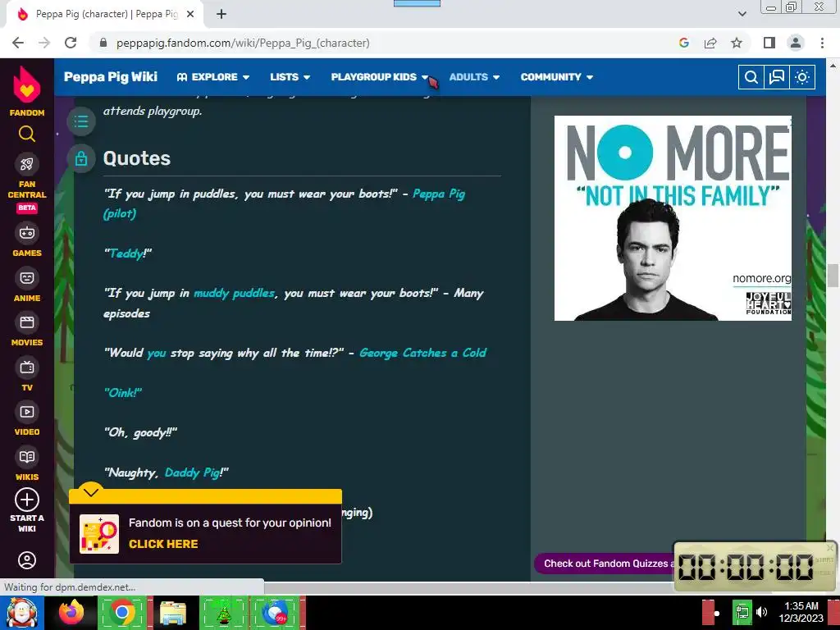Open the TV sidebar icon
This screenshot has height=630, width=840.
27,367
